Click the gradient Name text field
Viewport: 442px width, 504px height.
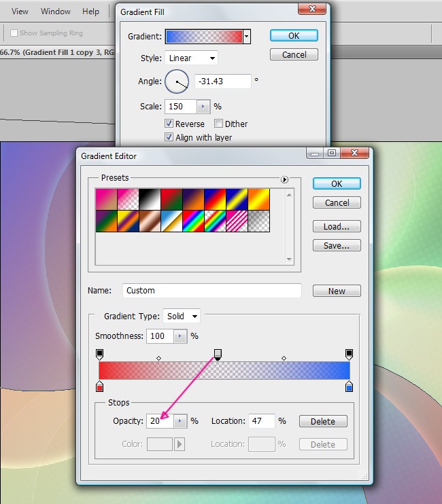pos(212,291)
